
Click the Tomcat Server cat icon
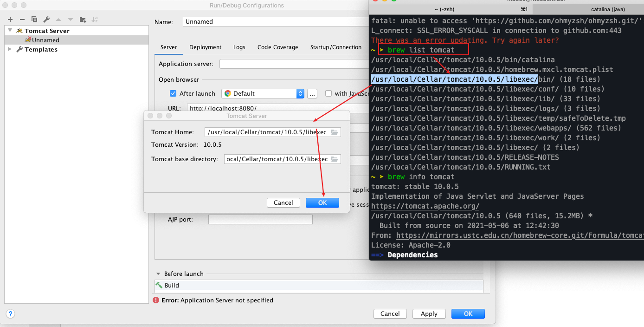point(19,31)
